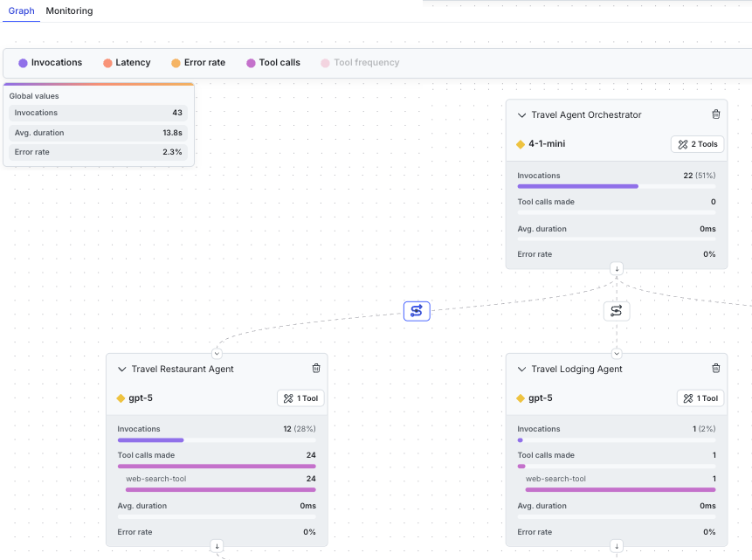Viewport: 752px width, 560px height.
Task: Collapse the Travel Lodging Agent card
Action: [x=521, y=368]
